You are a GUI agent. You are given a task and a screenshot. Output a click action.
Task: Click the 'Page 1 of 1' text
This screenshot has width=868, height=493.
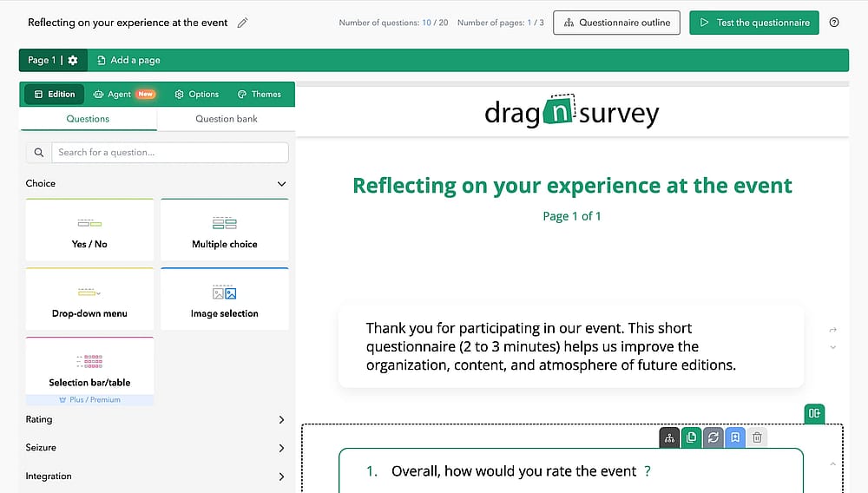[x=572, y=216]
